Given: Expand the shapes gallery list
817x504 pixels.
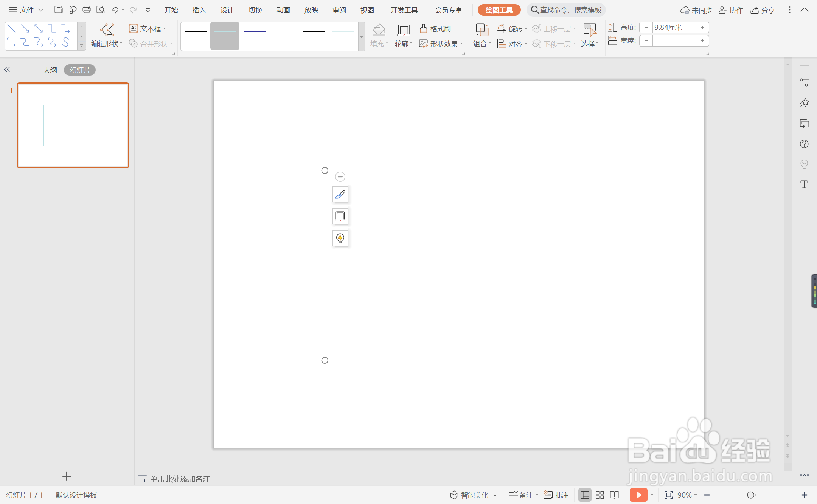Looking at the screenshot, I should click(x=81, y=46).
